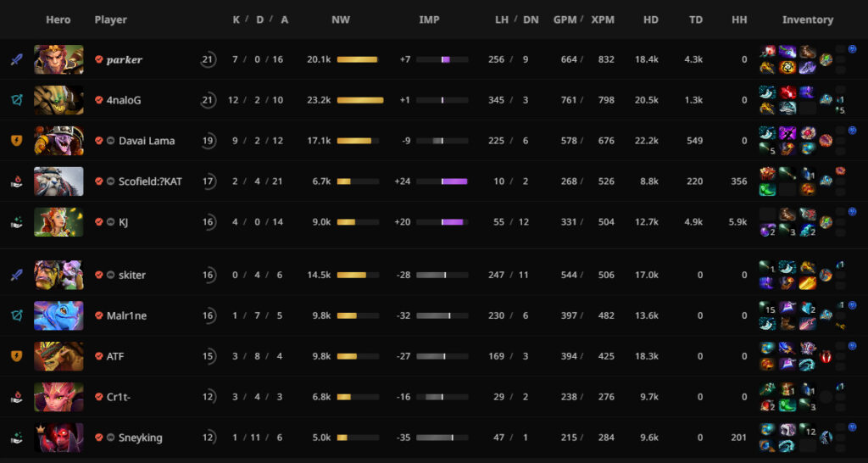Image resolution: width=868 pixels, height=463 pixels.
Task: Sort the table by the IMP column
Action: (x=429, y=20)
